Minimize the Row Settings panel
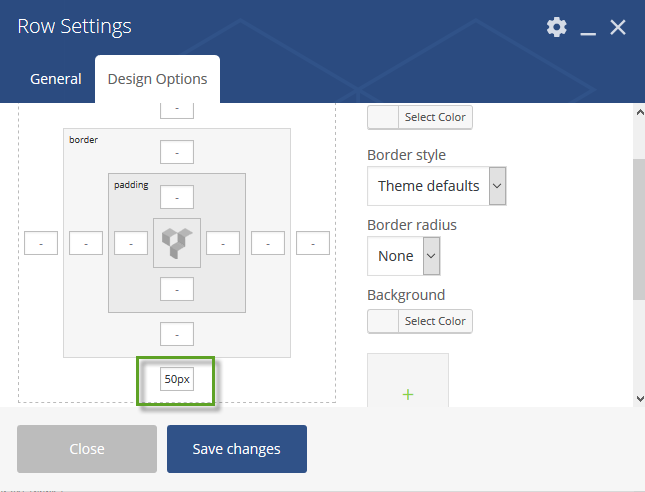 pos(588,28)
